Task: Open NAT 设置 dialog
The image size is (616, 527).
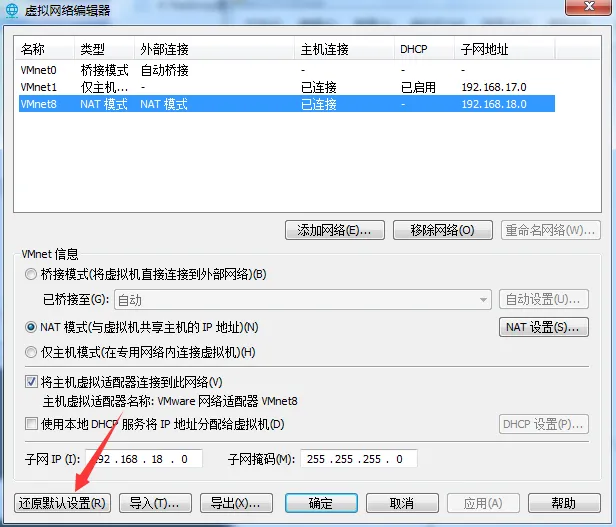Action: pos(543,327)
